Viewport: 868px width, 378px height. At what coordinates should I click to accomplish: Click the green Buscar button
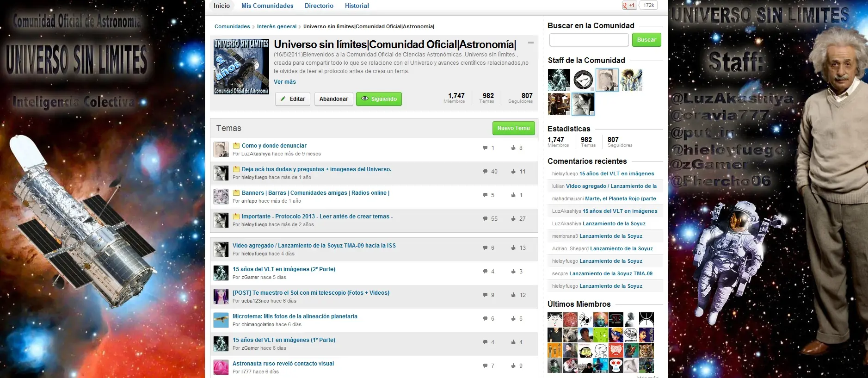(646, 40)
